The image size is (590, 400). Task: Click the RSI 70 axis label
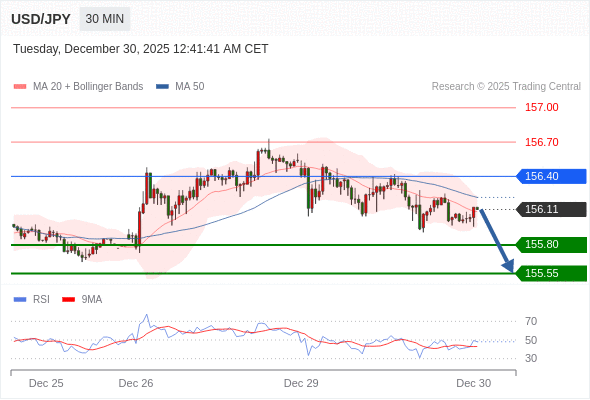(x=531, y=321)
